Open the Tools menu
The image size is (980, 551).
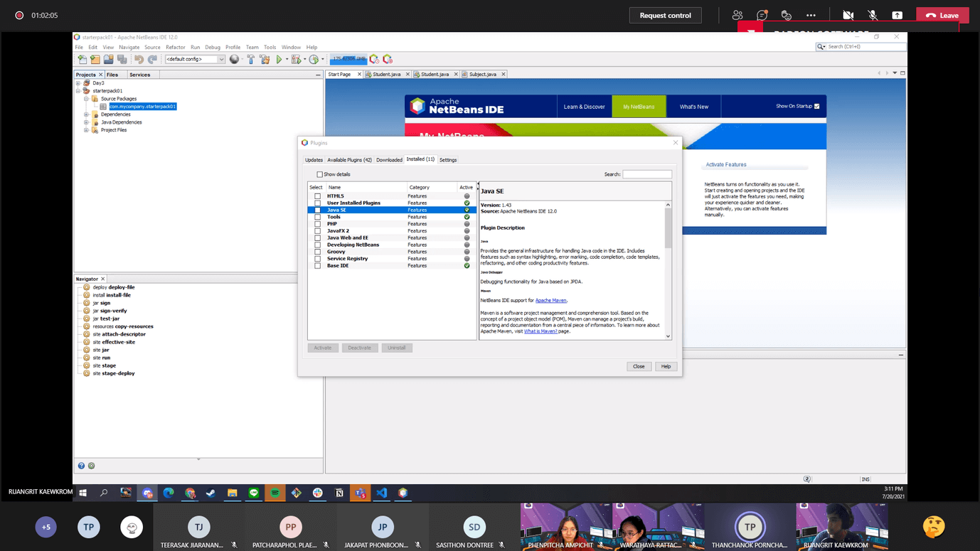click(x=270, y=47)
